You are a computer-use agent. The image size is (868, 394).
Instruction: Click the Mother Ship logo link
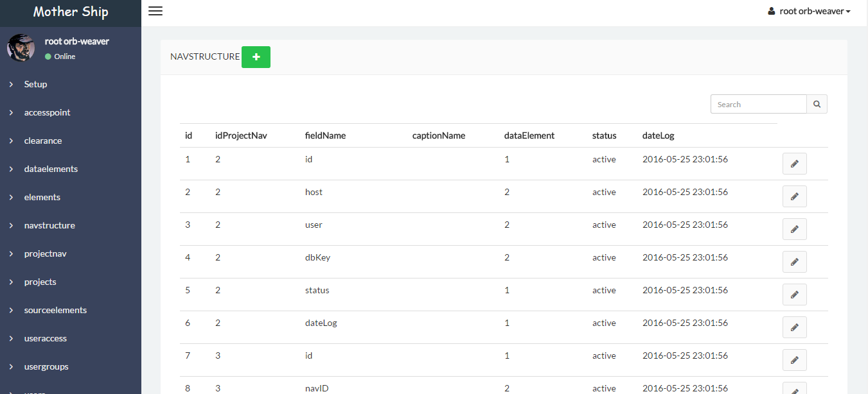[71, 12]
